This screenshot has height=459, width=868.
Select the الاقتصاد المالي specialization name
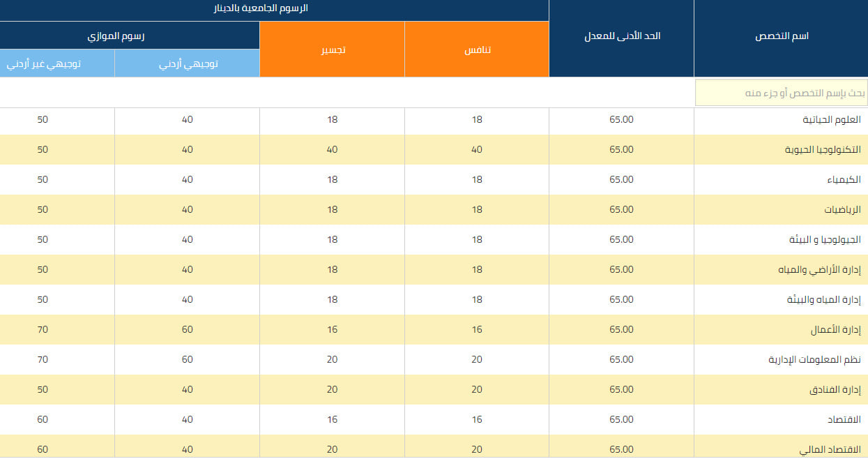coord(830,450)
